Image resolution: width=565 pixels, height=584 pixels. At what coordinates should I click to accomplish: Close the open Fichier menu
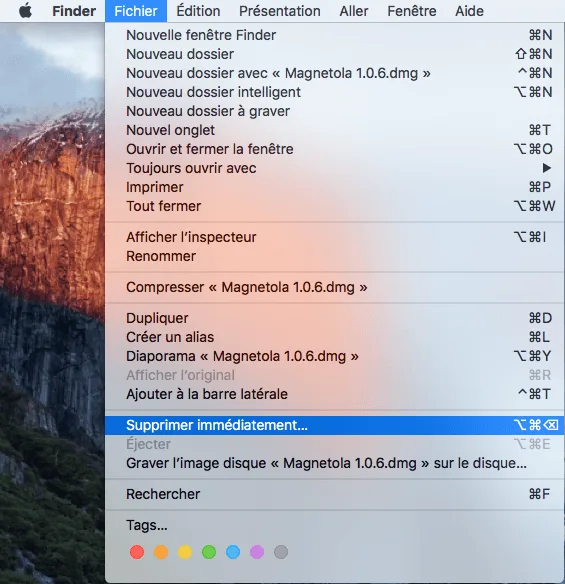point(136,11)
